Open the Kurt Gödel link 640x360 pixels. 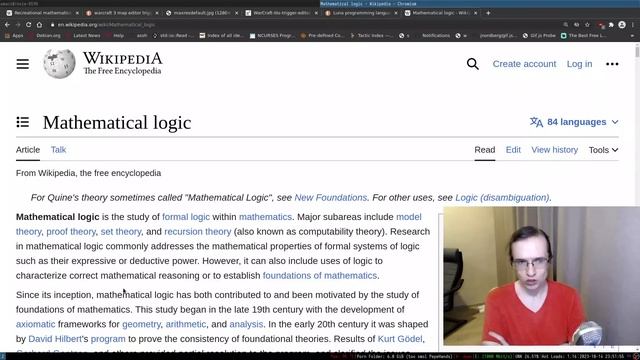click(400, 339)
